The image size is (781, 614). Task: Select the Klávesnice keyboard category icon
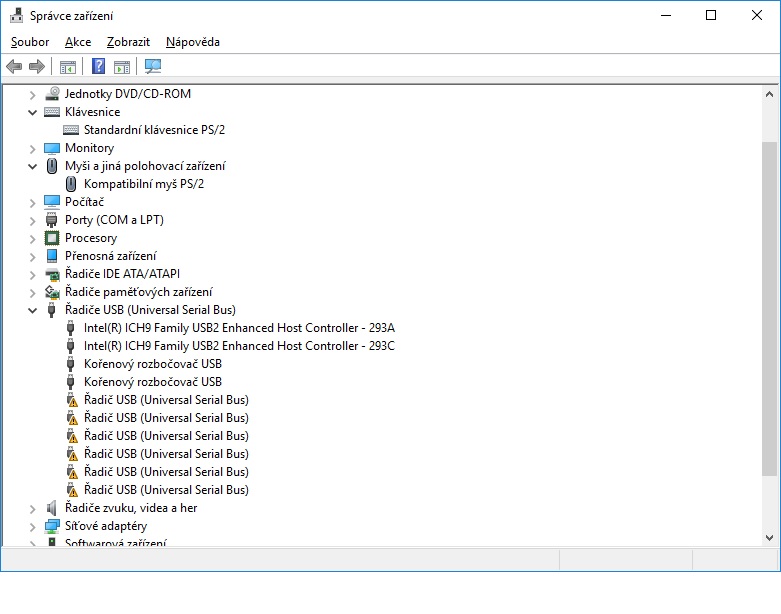coord(52,112)
